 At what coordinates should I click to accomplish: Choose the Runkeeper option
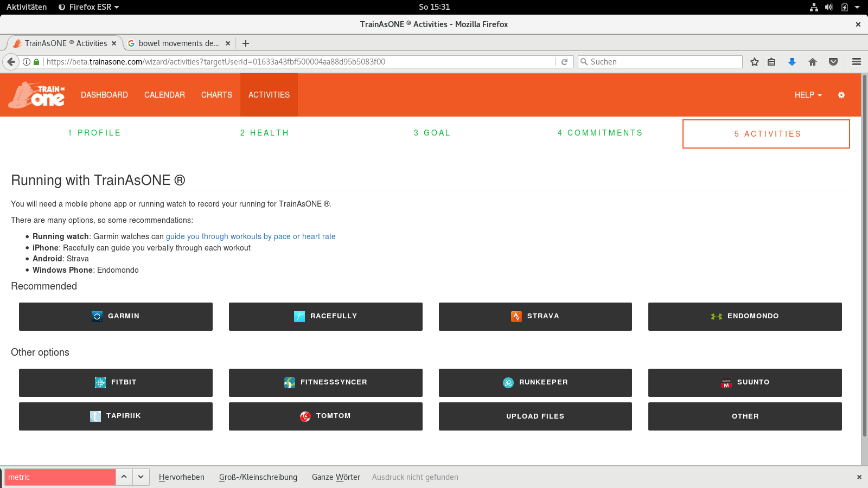[x=535, y=383]
